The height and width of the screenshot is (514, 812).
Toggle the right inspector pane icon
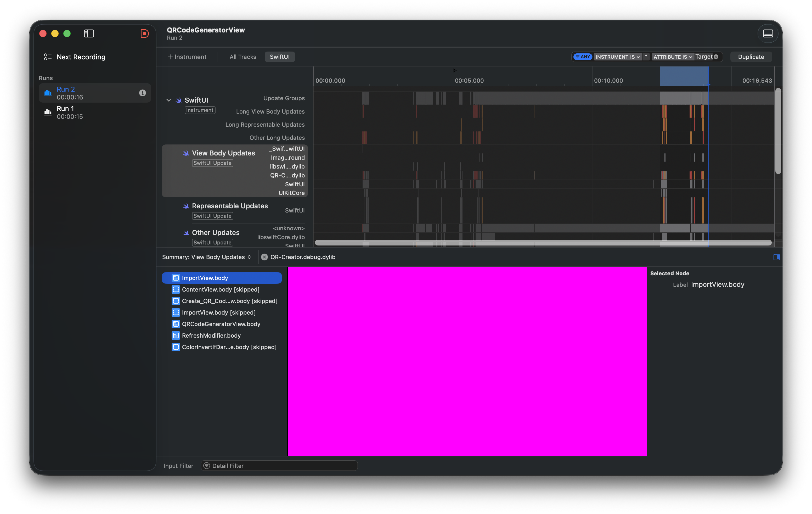[x=776, y=257]
